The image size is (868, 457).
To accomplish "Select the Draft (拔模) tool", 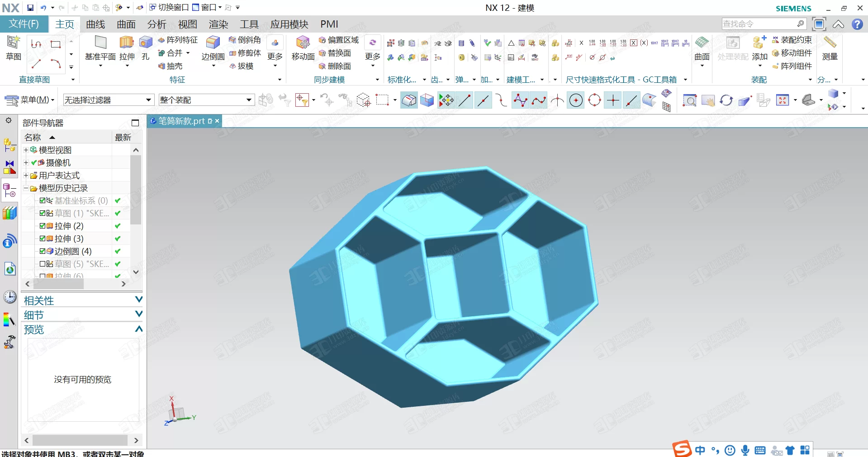I will 241,66.
